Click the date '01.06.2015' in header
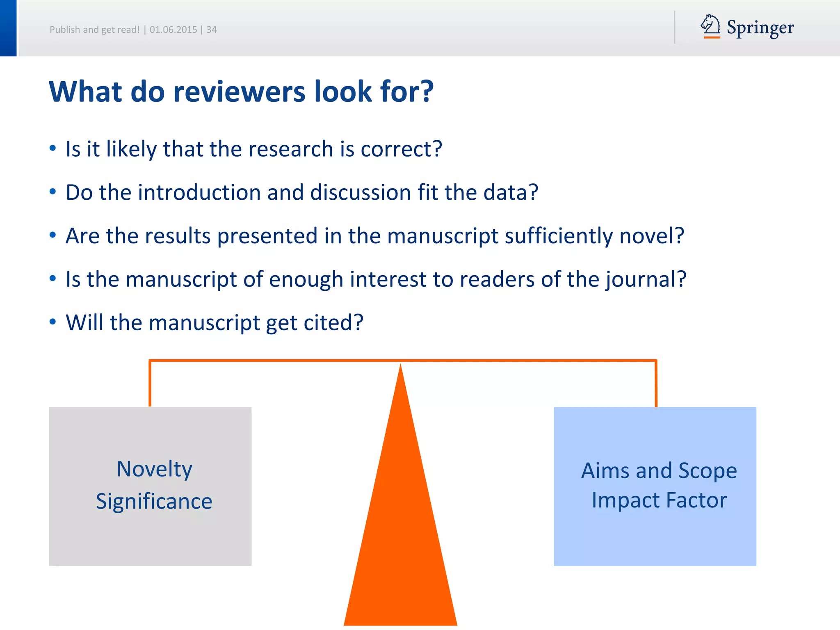This screenshot has width=840, height=630. tap(173, 30)
